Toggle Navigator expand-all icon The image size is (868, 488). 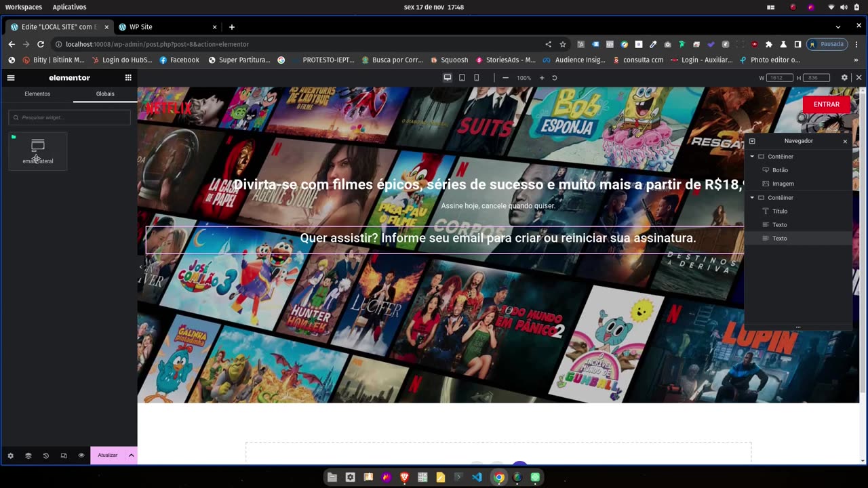[752, 141]
